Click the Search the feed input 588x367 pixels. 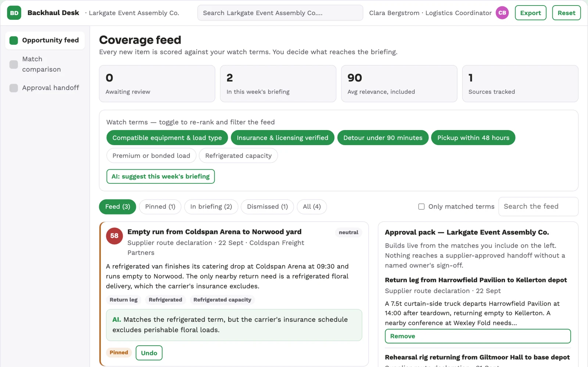538,206
